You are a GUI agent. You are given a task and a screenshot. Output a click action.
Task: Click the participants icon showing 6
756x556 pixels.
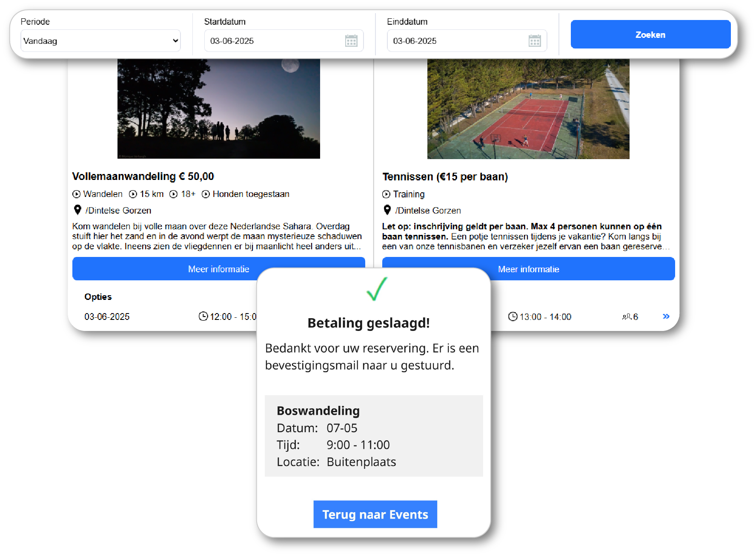coord(627,316)
